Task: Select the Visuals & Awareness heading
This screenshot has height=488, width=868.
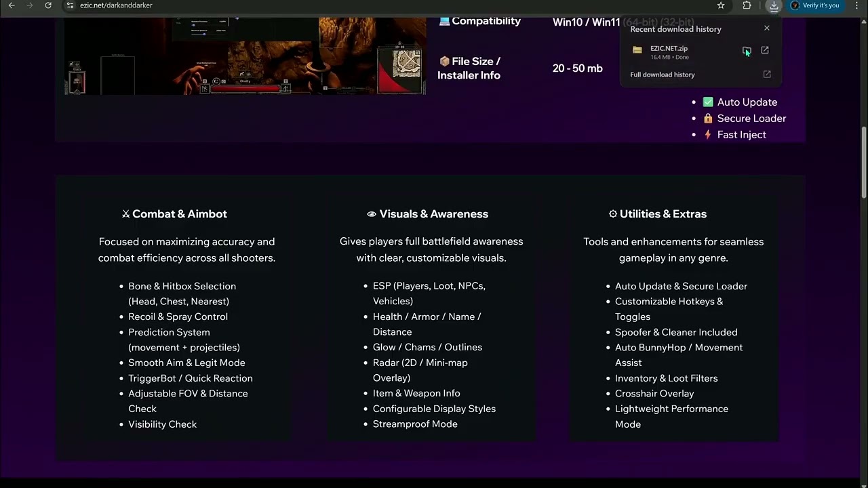Action: [x=434, y=214]
